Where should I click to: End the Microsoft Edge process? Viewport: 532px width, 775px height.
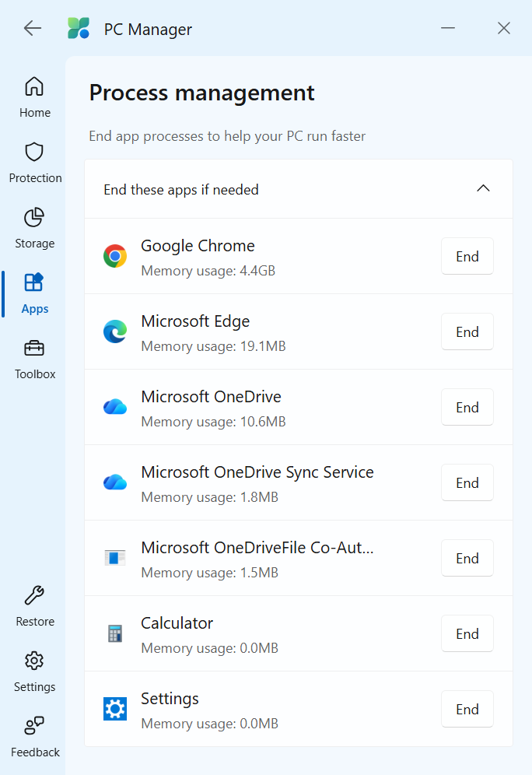point(467,332)
